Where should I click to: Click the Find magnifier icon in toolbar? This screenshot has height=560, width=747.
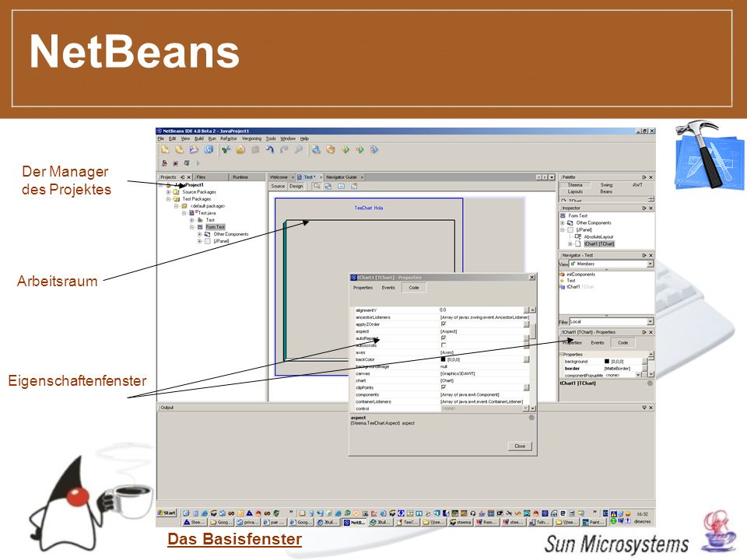pos(299,149)
